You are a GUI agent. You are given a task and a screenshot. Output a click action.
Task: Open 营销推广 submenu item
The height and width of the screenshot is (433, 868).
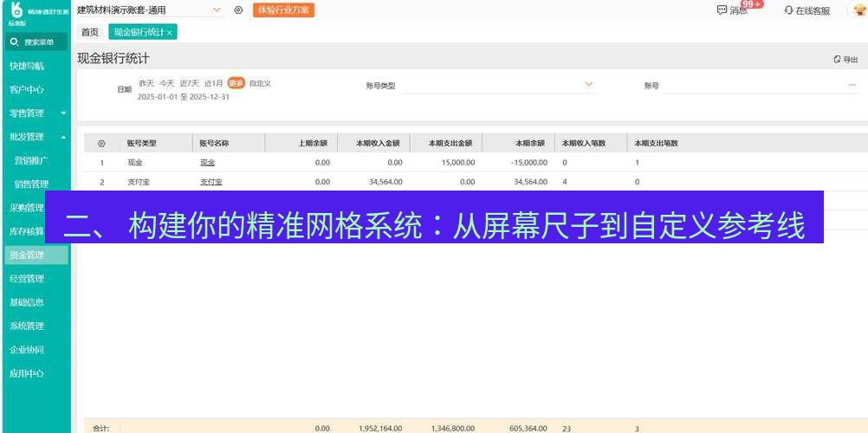point(31,160)
